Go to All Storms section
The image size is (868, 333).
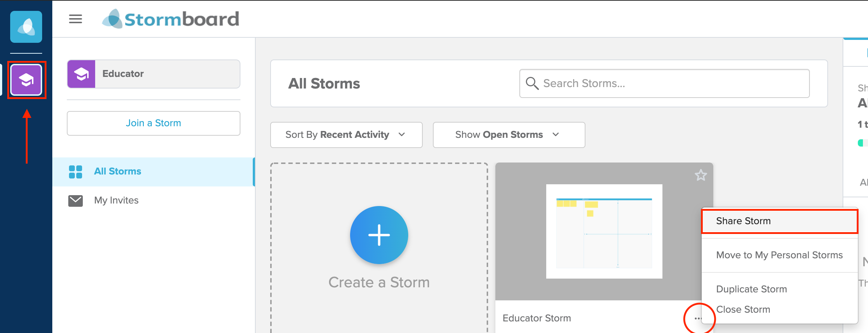tap(154, 172)
